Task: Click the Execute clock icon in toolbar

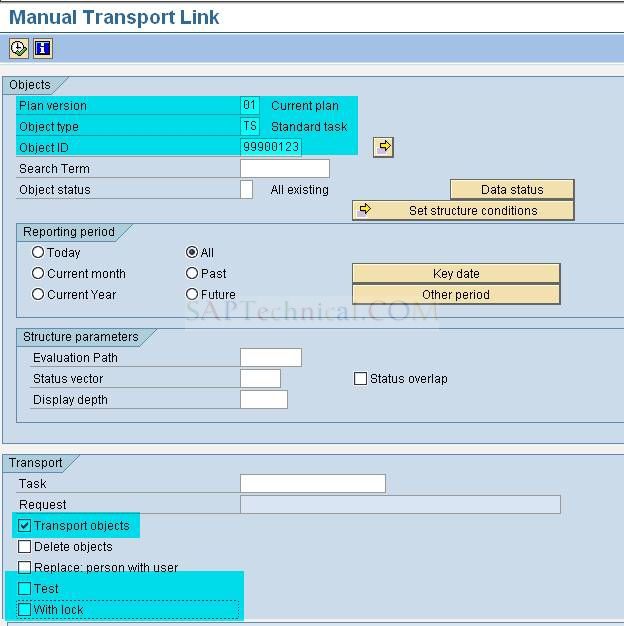Action: [19, 49]
